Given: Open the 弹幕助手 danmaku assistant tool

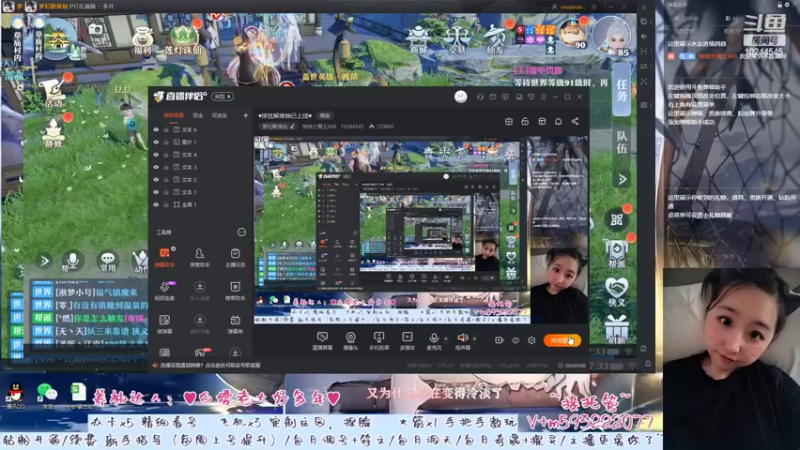Looking at the screenshot, I should click(164, 257).
